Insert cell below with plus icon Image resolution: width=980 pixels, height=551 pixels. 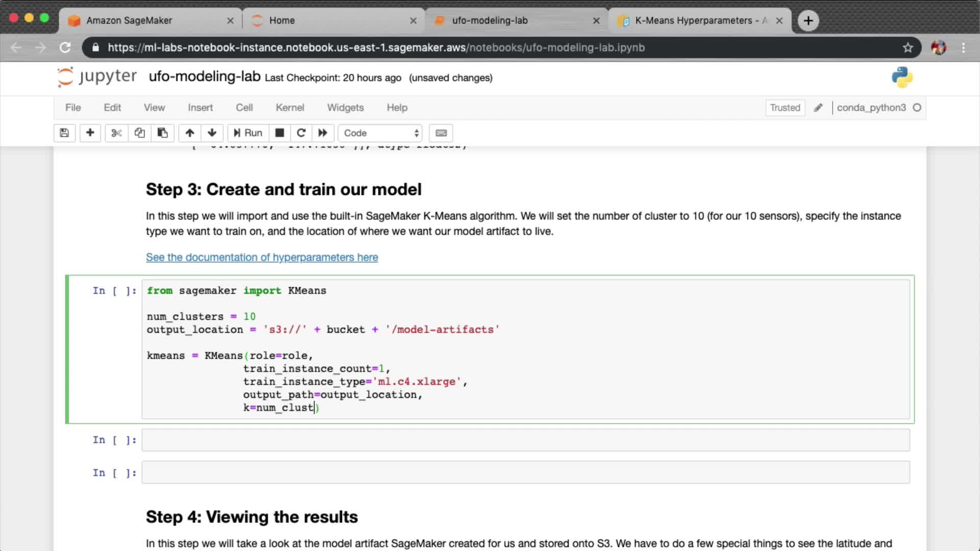click(x=90, y=133)
